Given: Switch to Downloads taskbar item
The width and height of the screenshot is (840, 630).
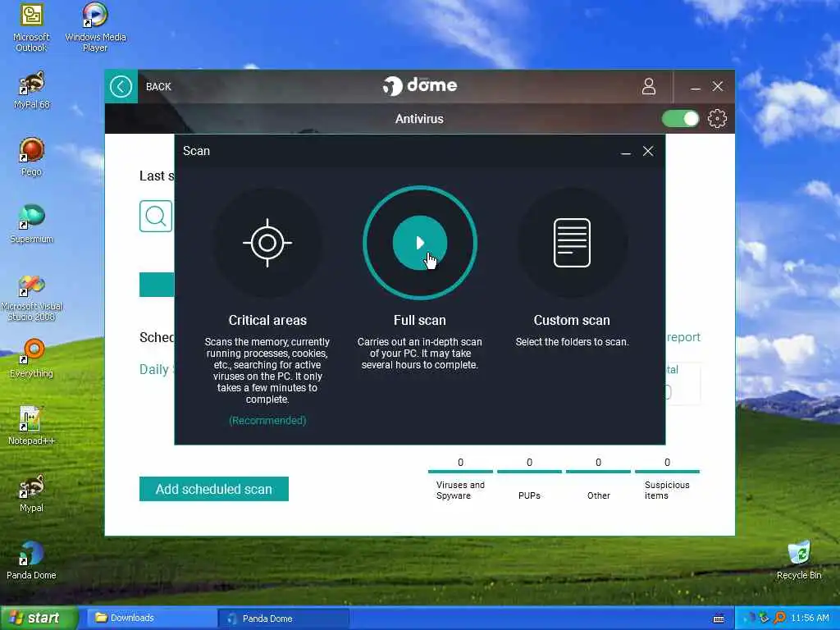Looking at the screenshot, I should pos(150,618).
